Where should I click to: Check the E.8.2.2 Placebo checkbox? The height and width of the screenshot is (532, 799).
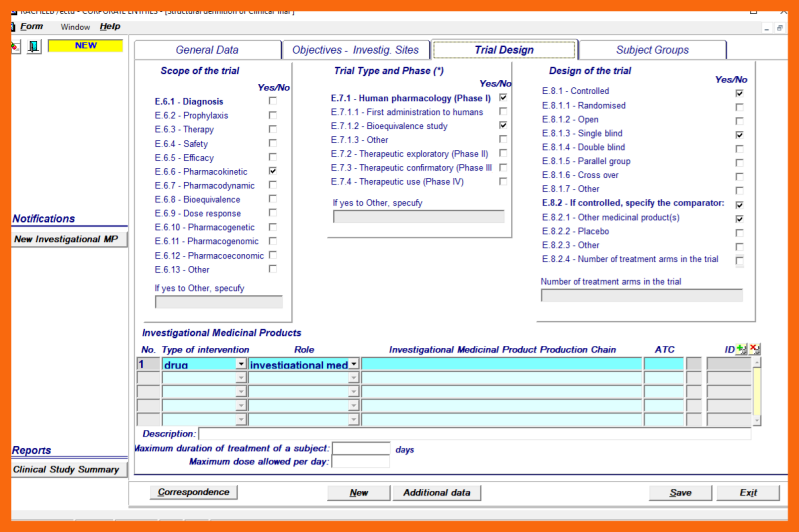(739, 232)
